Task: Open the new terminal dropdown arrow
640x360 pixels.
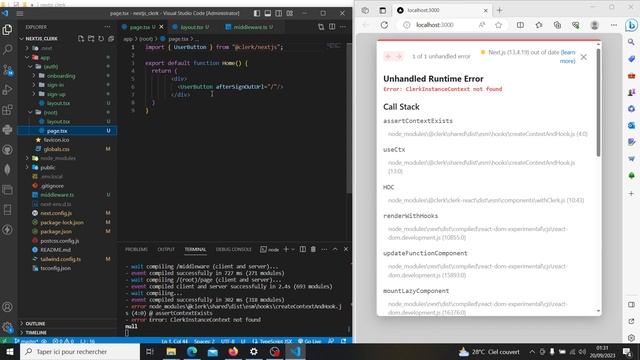Action: click(293, 249)
